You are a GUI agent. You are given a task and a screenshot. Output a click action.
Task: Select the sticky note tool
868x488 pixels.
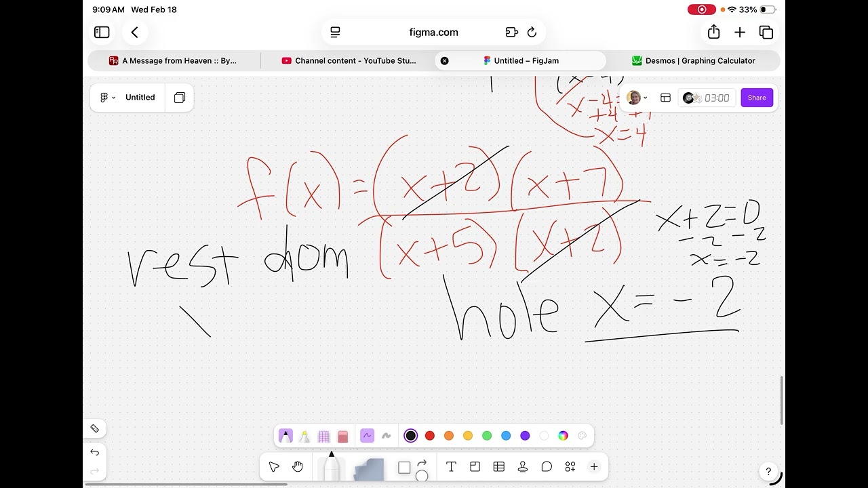pyautogui.click(x=368, y=468)
